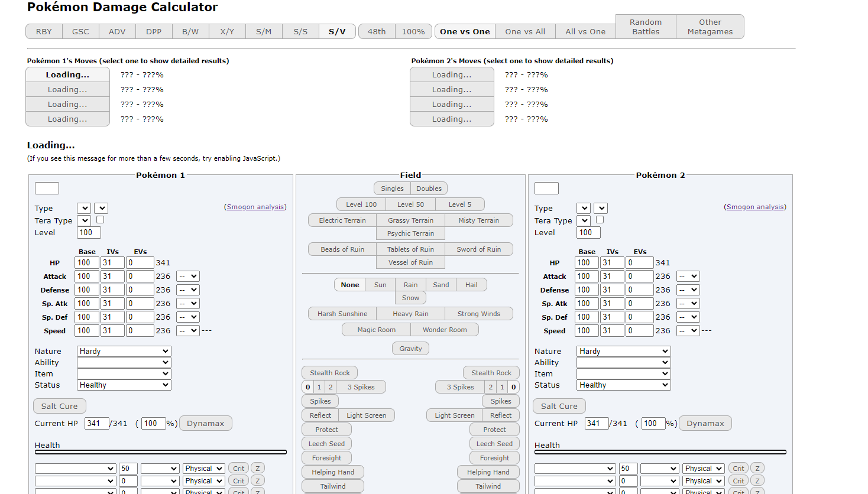Switch to RBY generation
The image size is (868, 494).
pos(44,31)
